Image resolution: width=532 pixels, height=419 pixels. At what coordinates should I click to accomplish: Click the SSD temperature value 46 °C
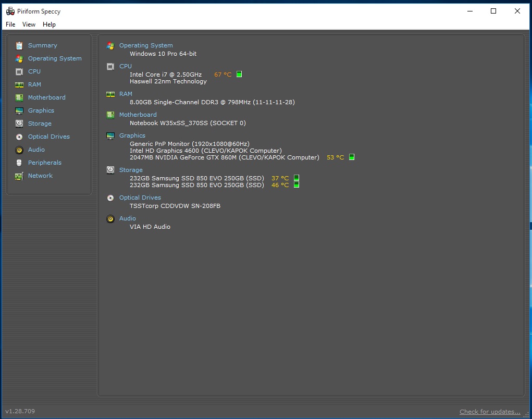tap(280, 185)
